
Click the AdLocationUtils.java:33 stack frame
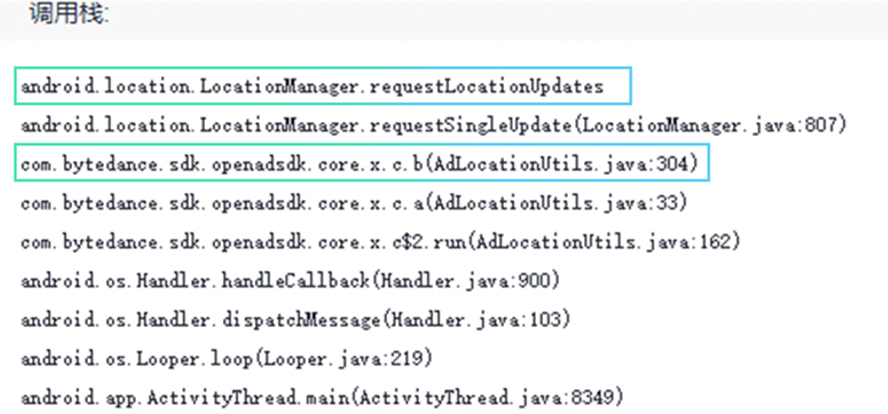354,203
